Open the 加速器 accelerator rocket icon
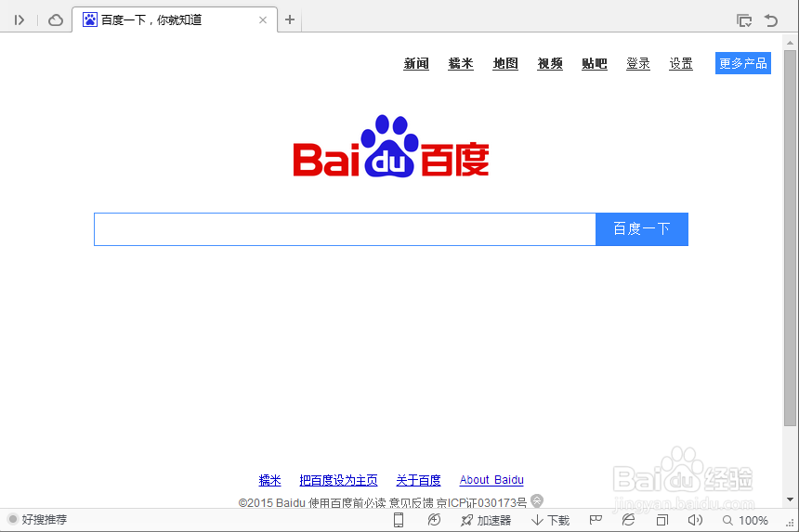This screenshot has width=799, height=532. tap(486, 520)
